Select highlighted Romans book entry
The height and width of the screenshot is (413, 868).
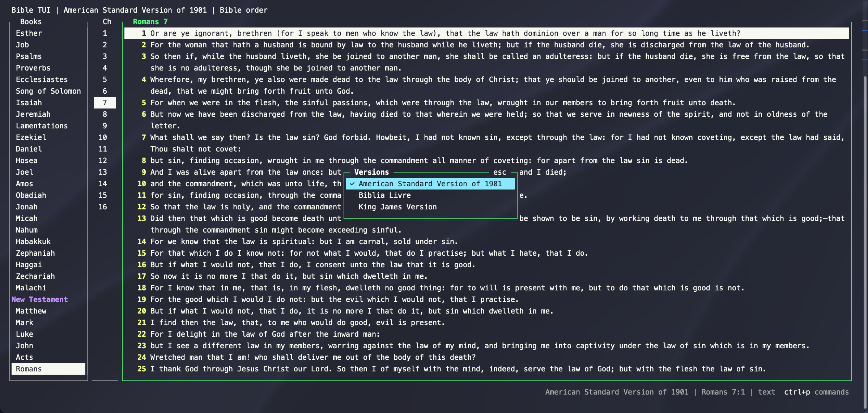click(x=48, y=369)
